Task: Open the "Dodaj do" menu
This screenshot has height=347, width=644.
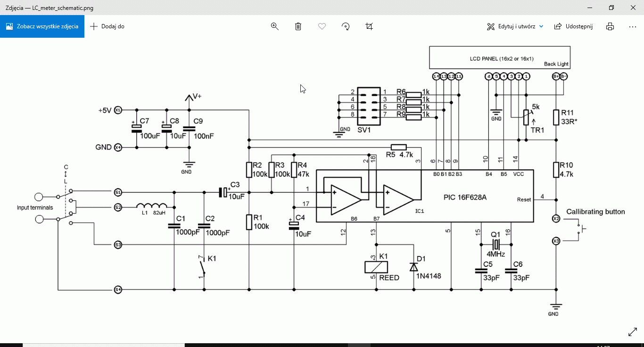Action: [107, 26]
